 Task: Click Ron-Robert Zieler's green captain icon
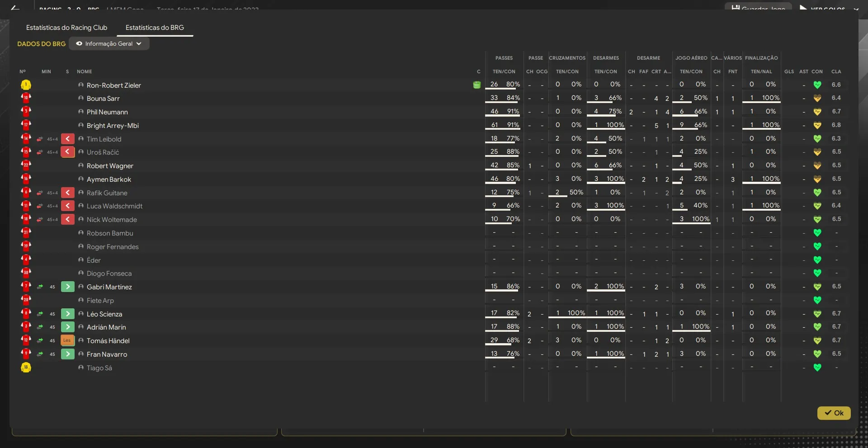tap(476, 85)
